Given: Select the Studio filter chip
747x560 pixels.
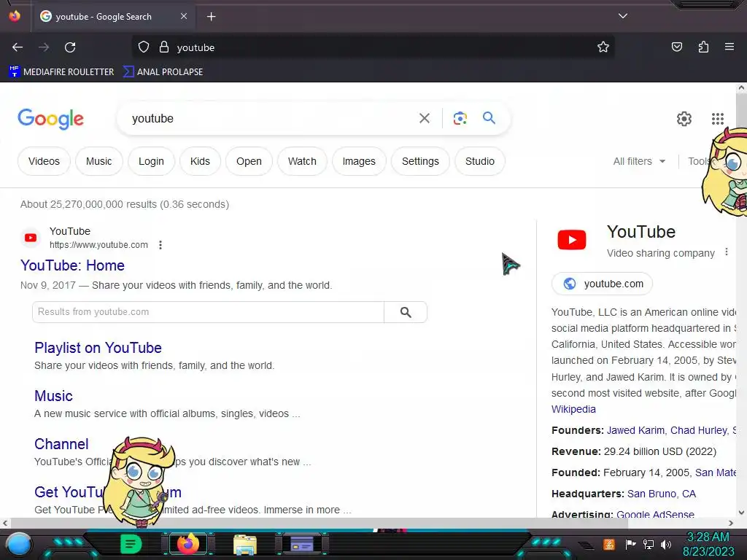Looking at the screenshot, I should click(480, 161).
